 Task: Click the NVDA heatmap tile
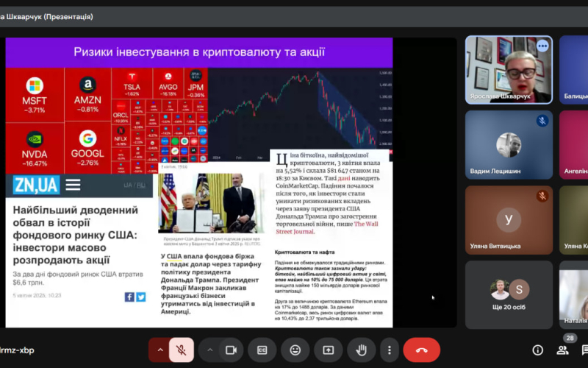pos(35,149)
